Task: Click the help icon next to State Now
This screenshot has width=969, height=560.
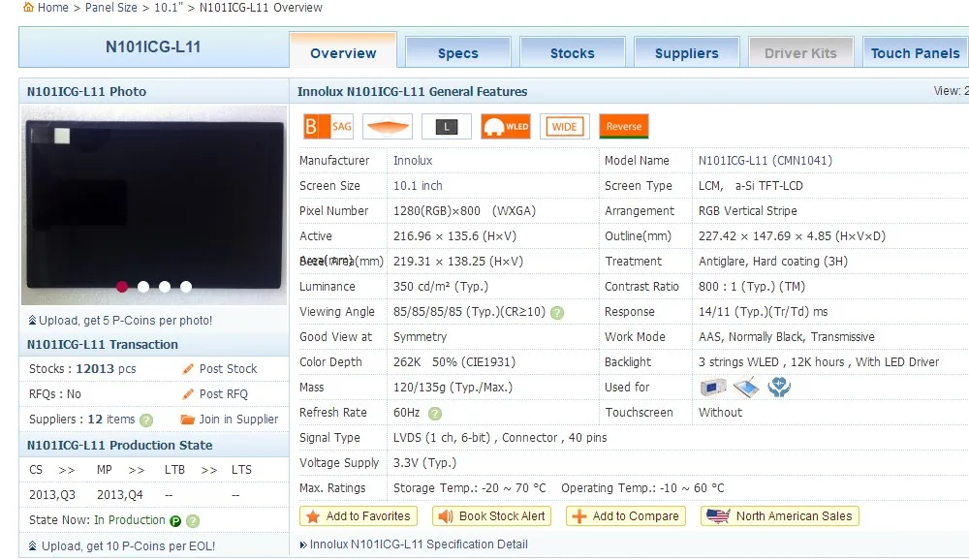Action: (x=193, y=521)
